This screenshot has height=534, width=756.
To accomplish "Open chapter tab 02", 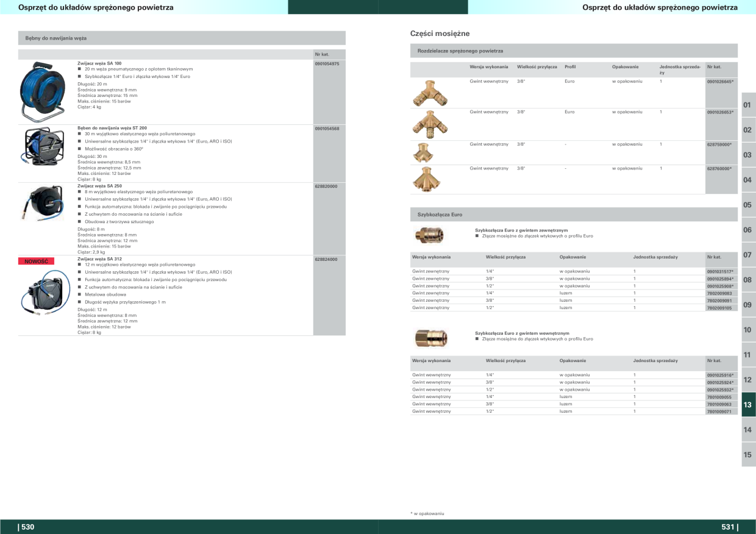I will point(748,130).
